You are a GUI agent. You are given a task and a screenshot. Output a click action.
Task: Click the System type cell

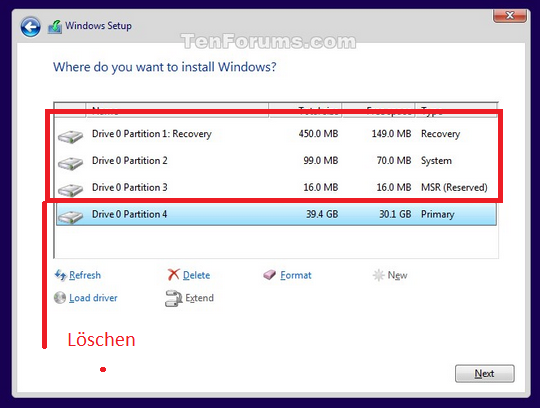(x=436, y=160)
